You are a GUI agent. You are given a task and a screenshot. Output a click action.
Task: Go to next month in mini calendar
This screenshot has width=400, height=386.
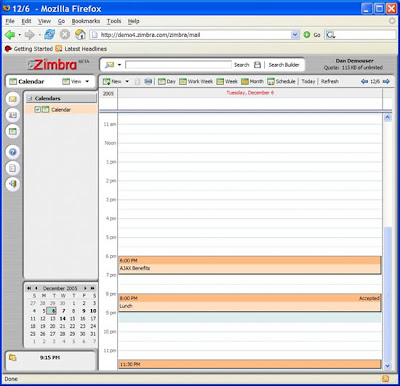[x=85, y=288]
